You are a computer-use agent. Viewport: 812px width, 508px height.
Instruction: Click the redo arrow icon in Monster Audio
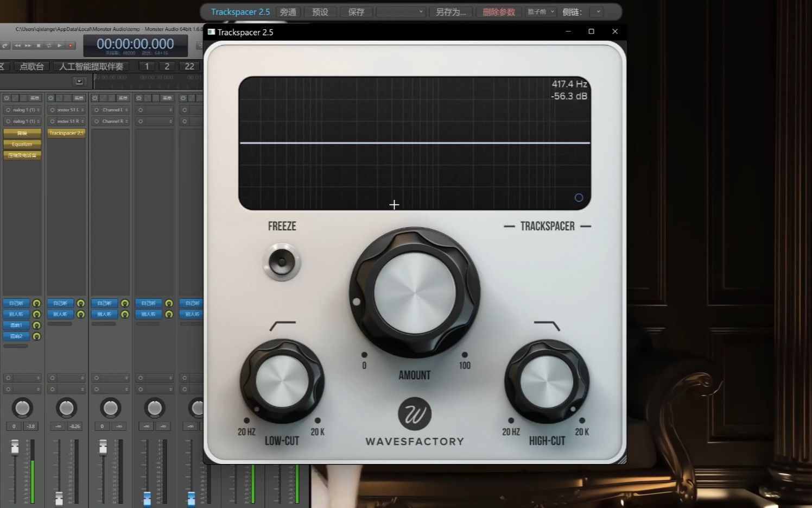coord(5,46)
